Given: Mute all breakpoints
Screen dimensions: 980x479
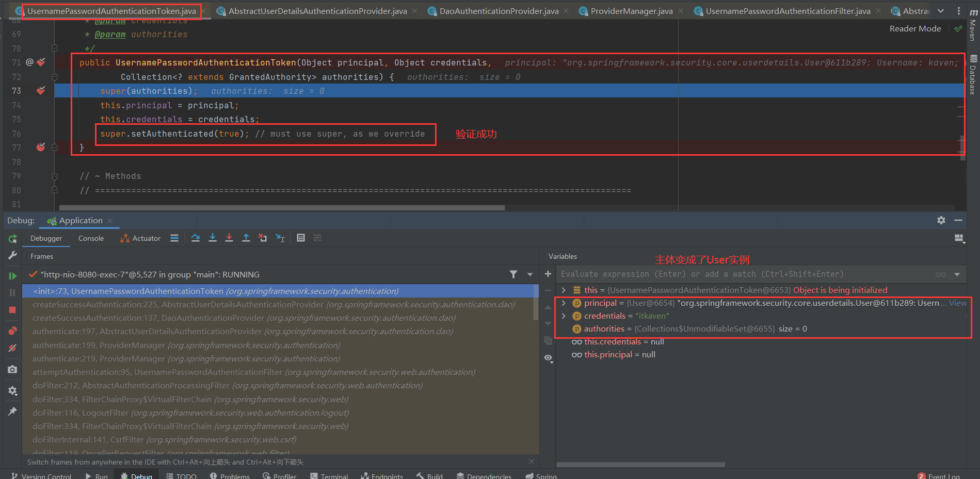Looking at the screenshot, I should pos(13,348).
